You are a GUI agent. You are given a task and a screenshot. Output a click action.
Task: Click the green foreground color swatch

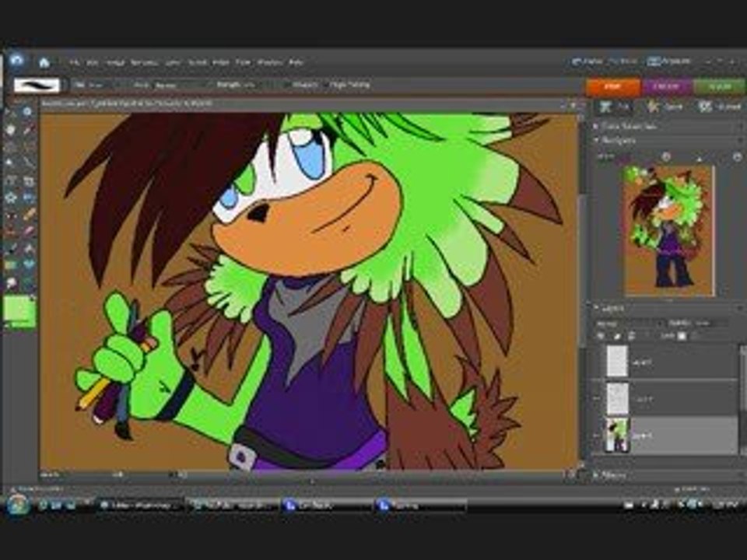coord(18,309)
